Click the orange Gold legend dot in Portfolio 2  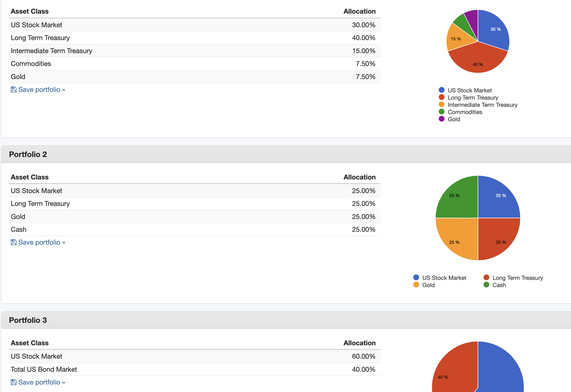pyautogui.click(x=416, y=285)
